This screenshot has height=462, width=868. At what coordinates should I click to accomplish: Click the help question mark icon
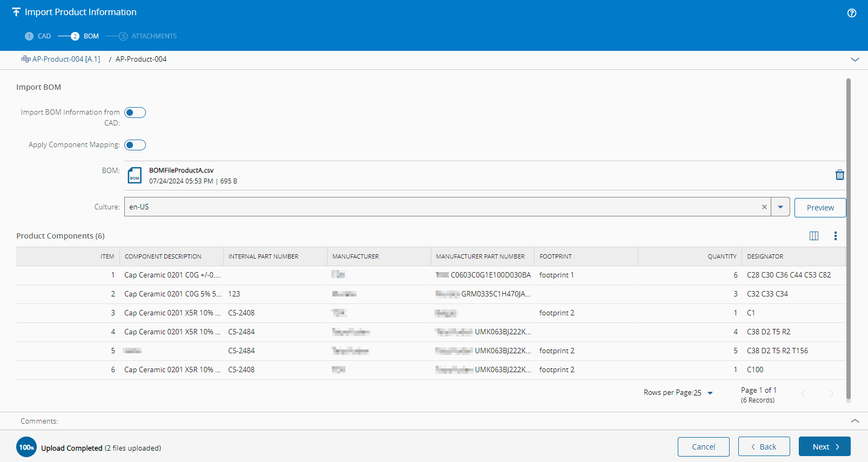tap(852, 13)
